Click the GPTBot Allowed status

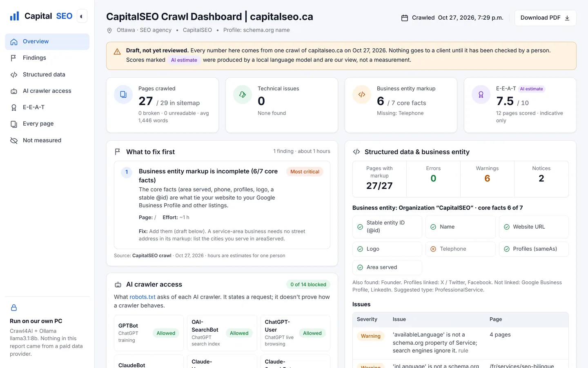(166, 333)
